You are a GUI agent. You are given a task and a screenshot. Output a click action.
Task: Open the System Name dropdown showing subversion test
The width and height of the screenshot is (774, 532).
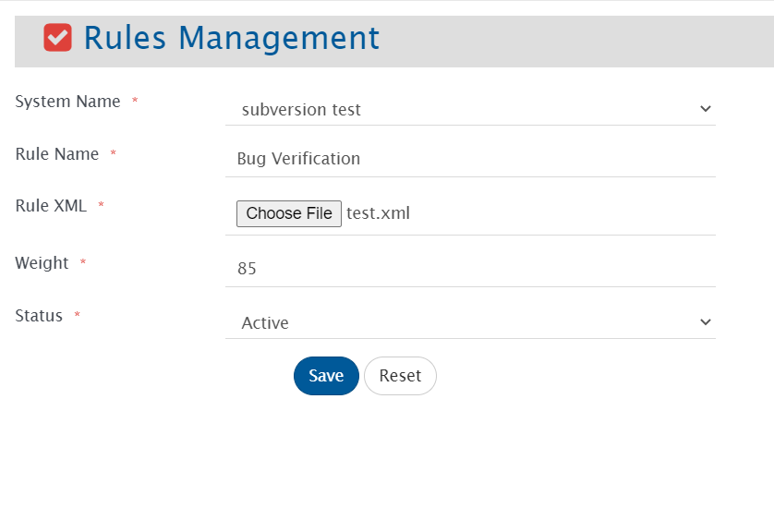click(x=462, y=109)
